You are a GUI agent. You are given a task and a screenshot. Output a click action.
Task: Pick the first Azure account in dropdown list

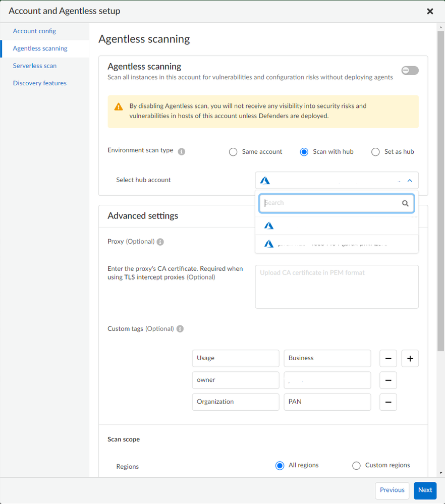[337, 226]
